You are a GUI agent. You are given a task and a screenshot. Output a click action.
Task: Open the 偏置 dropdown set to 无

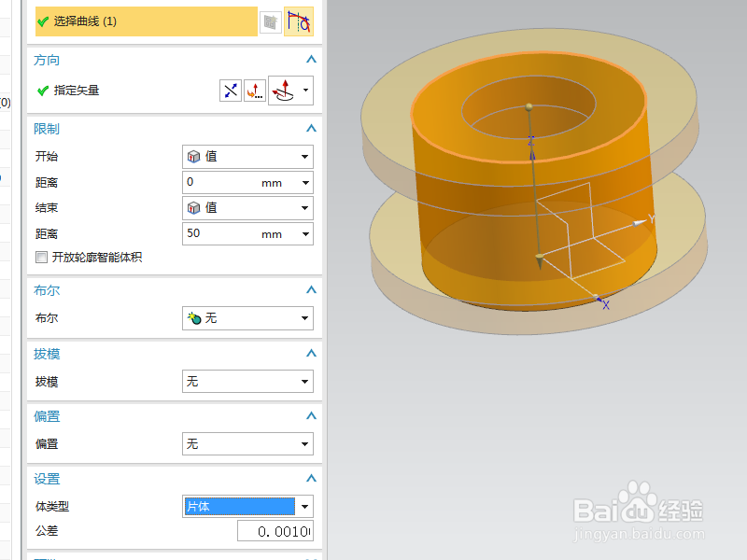tap(247, 444)
